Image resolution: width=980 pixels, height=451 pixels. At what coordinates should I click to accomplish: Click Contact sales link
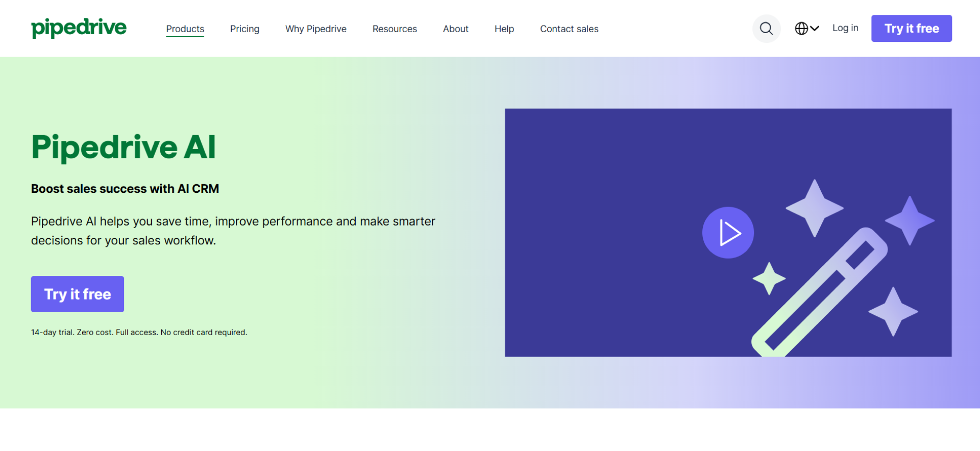coord(569,29)
